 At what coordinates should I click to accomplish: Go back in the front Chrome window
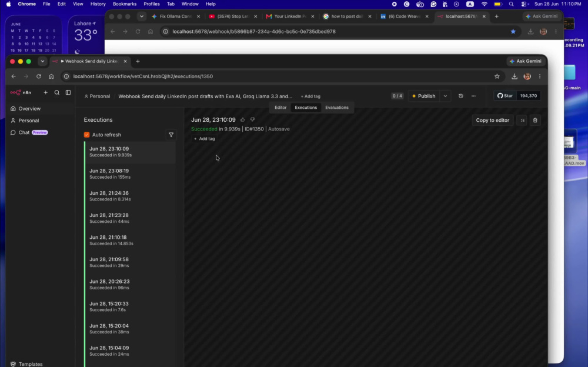(x=14, y=76)
